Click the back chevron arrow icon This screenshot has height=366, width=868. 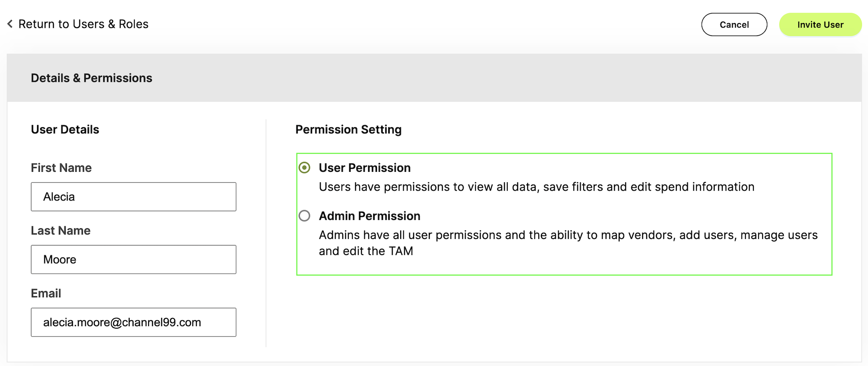click(10, 24)
